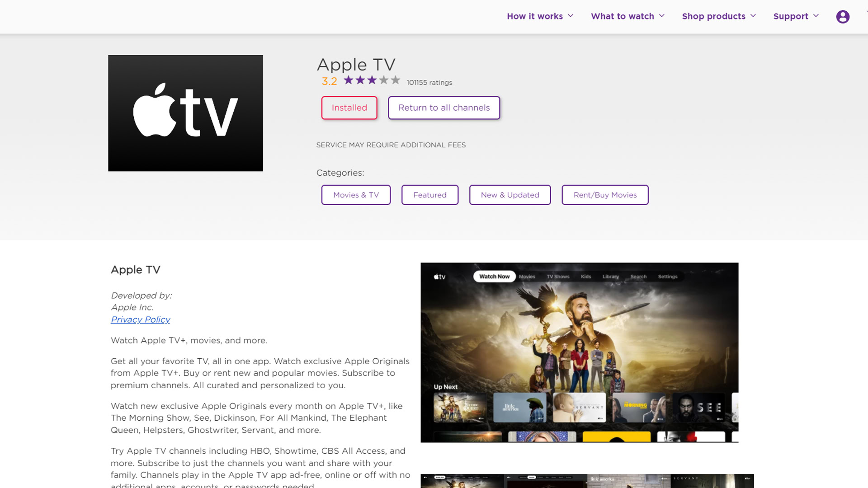Screen dimensions: 868x488
Task: Toggle the Installed app button
Action: click(349, 107)
